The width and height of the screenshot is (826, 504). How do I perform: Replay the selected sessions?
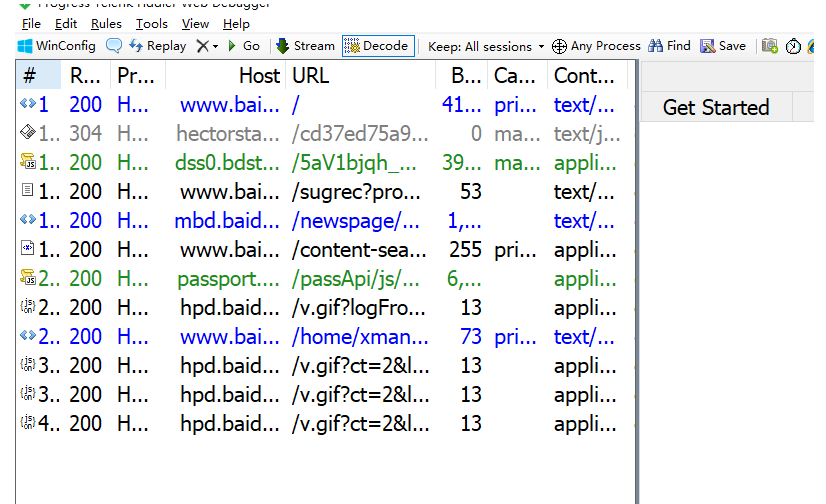158,46
